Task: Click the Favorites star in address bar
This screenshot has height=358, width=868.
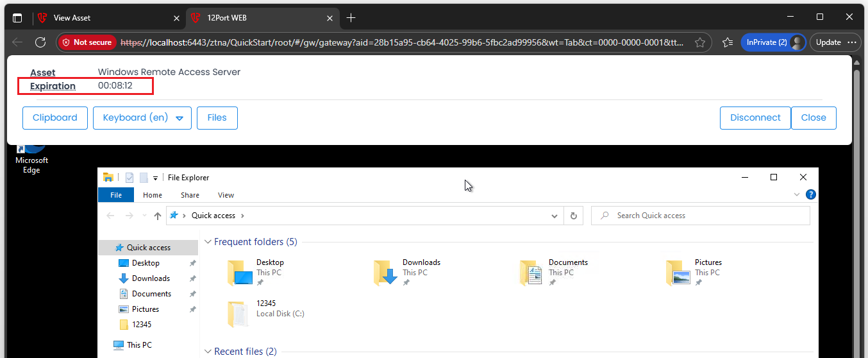Action: [x=700, y=42]
